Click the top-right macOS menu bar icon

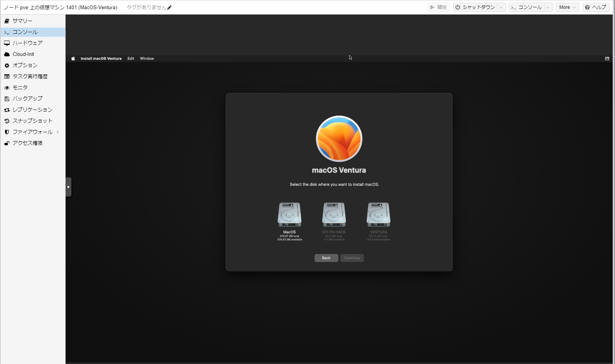click(x=607, y=59)
